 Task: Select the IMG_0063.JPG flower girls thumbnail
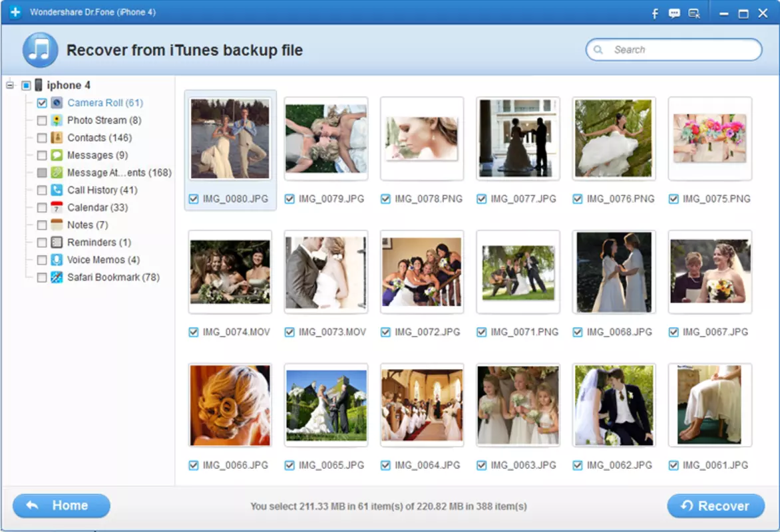point(518,405)
